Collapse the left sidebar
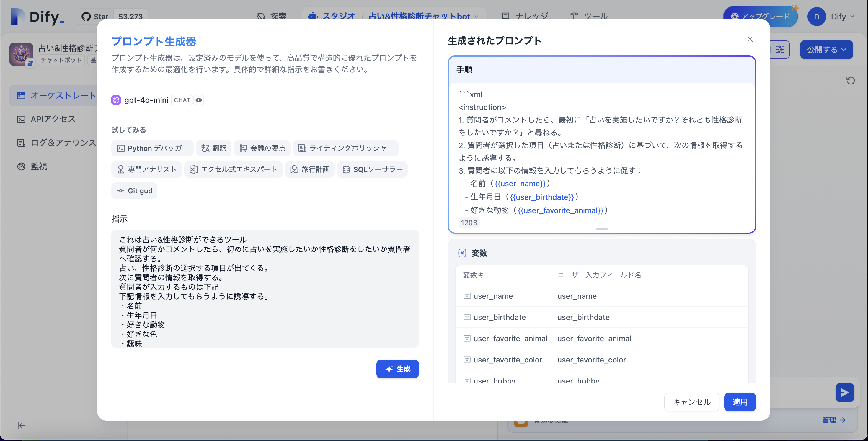 tap(21, 425)
